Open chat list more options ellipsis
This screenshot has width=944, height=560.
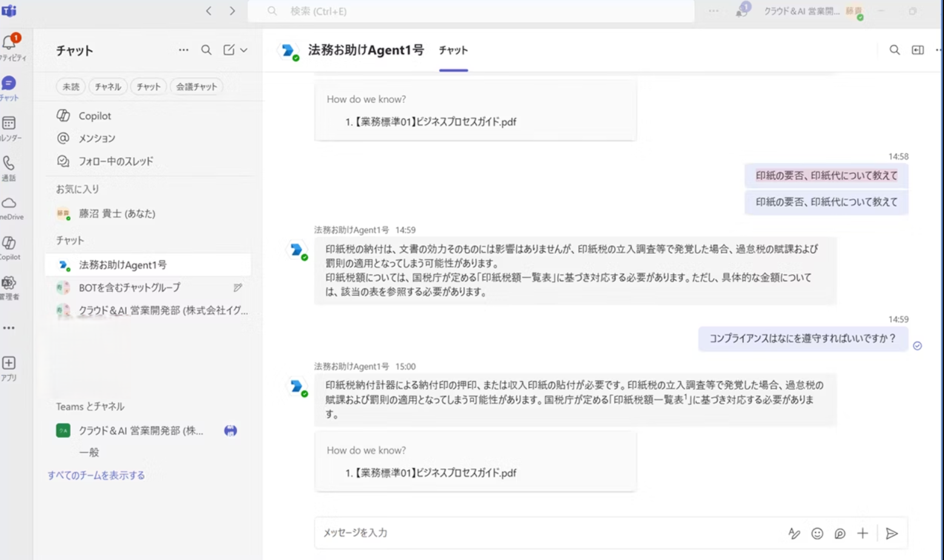click(184, 50)
